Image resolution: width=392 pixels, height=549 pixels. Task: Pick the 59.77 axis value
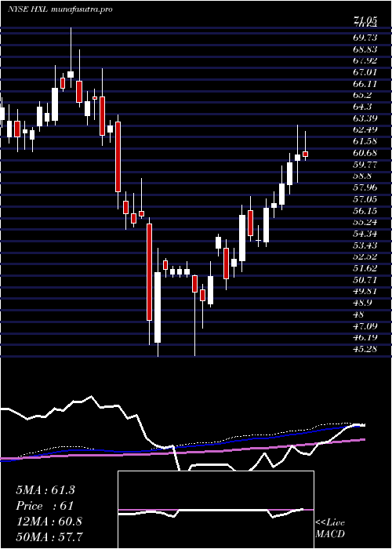click(x=365, y=164)
